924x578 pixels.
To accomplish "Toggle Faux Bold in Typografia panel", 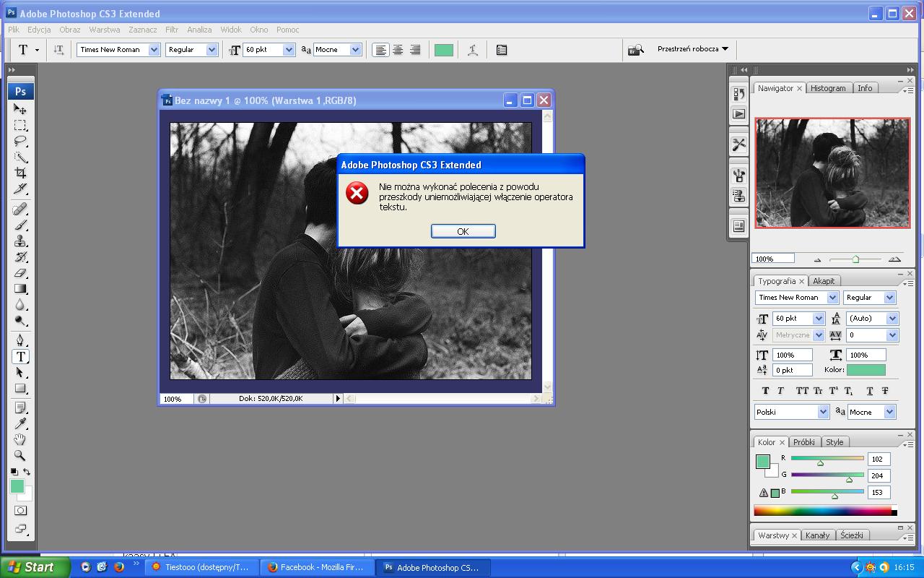I will [x=765, y=391].
